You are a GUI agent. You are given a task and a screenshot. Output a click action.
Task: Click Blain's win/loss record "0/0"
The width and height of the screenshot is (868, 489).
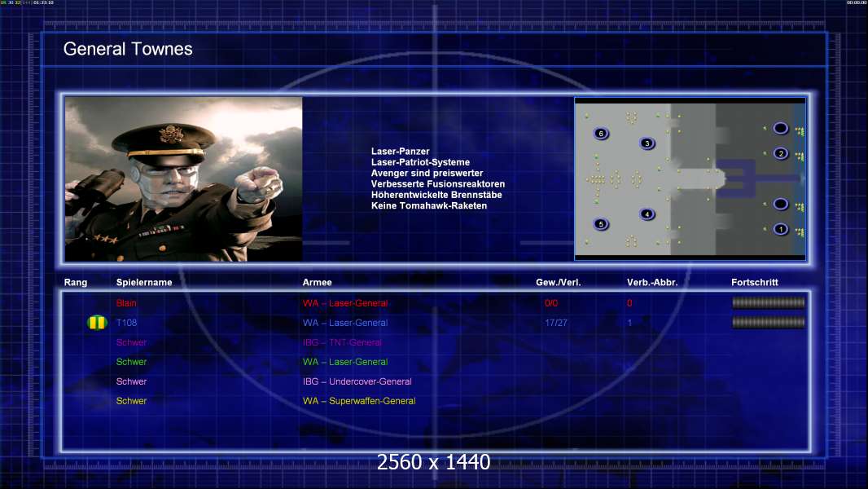(x=551, y=303)
